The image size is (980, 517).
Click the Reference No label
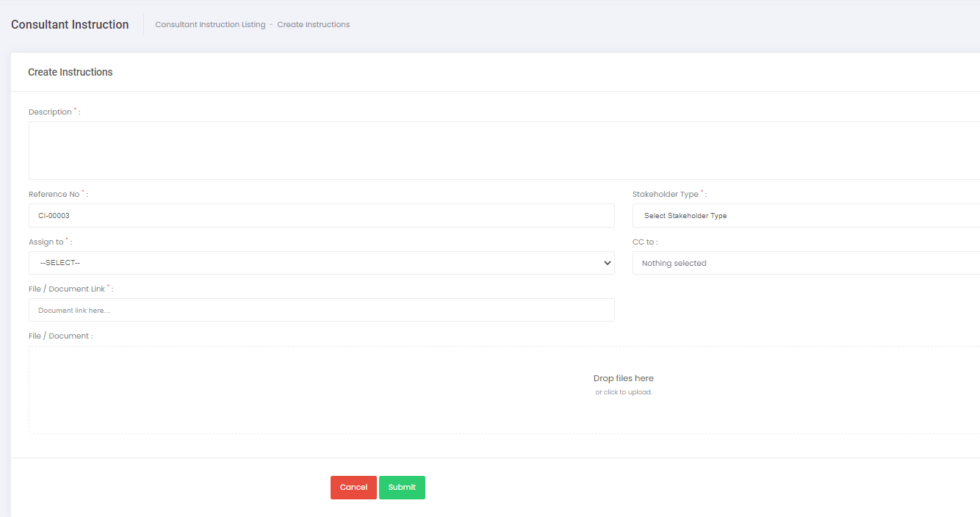pyautogui.click(x=54, y=195)
